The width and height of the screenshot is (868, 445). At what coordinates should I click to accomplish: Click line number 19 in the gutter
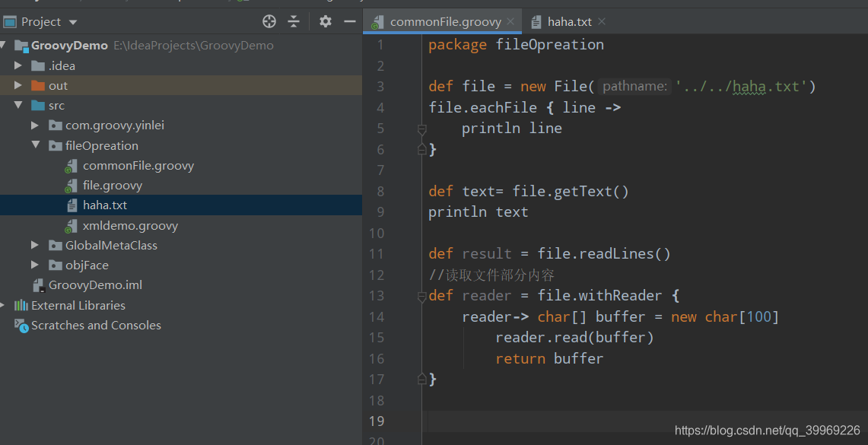pyautogui.click(x=377, y=421)
